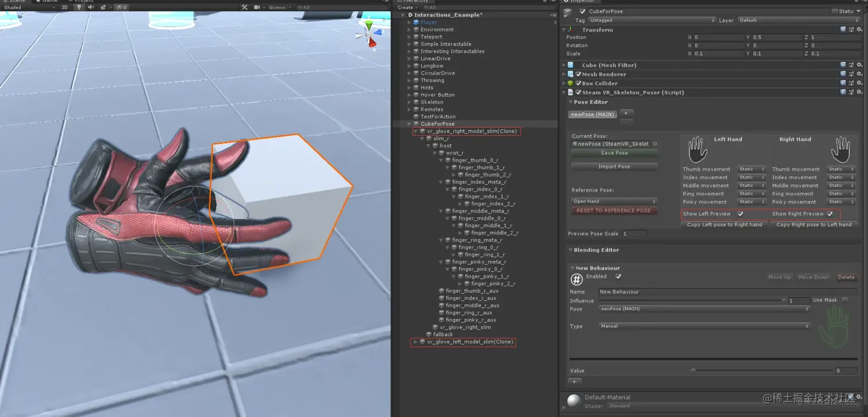868x417 pixels.
Task: Click the Box Collider green cube icon
Action: coord(571,83)
